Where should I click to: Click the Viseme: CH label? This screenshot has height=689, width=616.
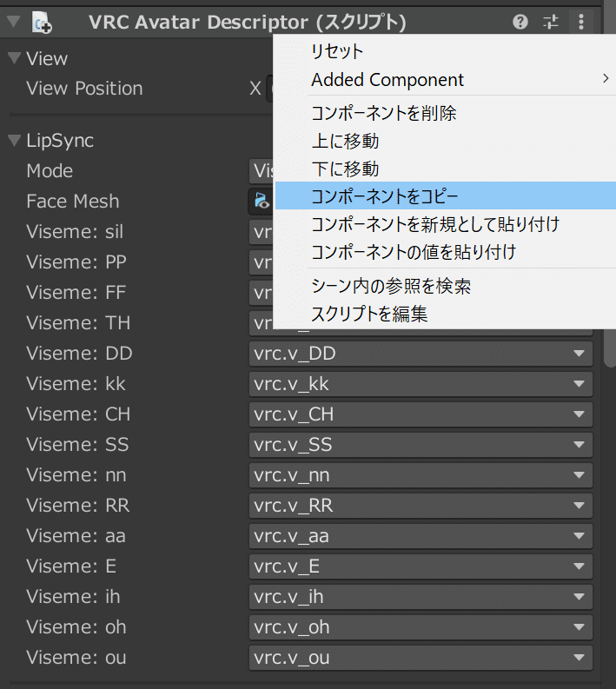click(78, 414)
